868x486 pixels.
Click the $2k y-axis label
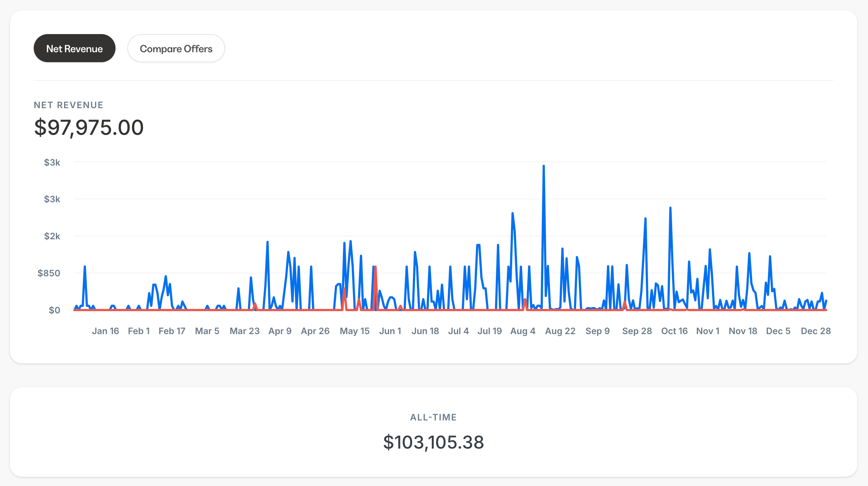tap(52, 236)
